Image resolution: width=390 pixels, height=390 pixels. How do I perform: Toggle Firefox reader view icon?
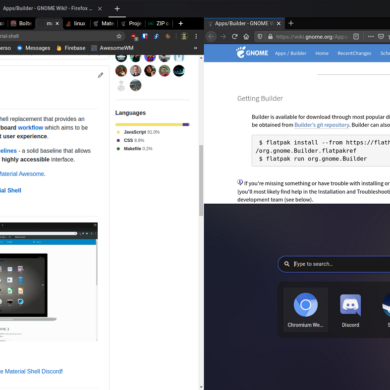click(356, 36)
